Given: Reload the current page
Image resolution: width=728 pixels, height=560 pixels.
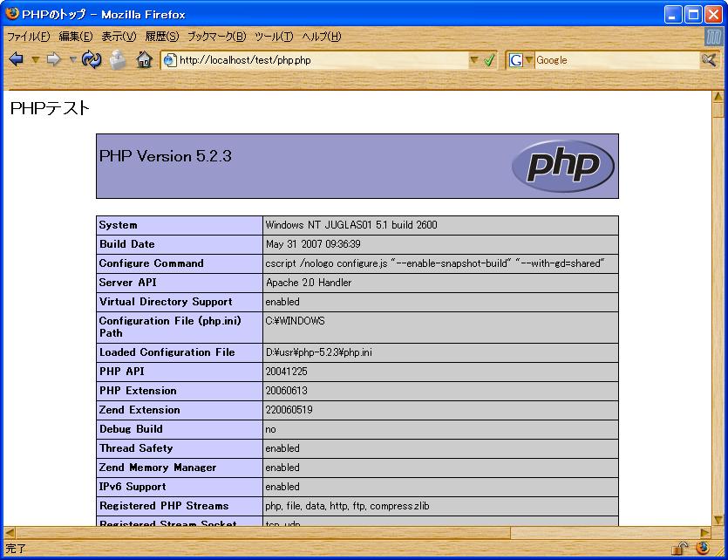Looking at the screenshot, I should click(91, 60).
